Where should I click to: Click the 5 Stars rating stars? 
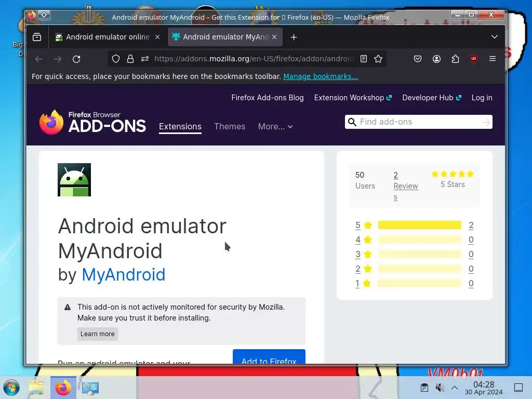click(453, 174)
